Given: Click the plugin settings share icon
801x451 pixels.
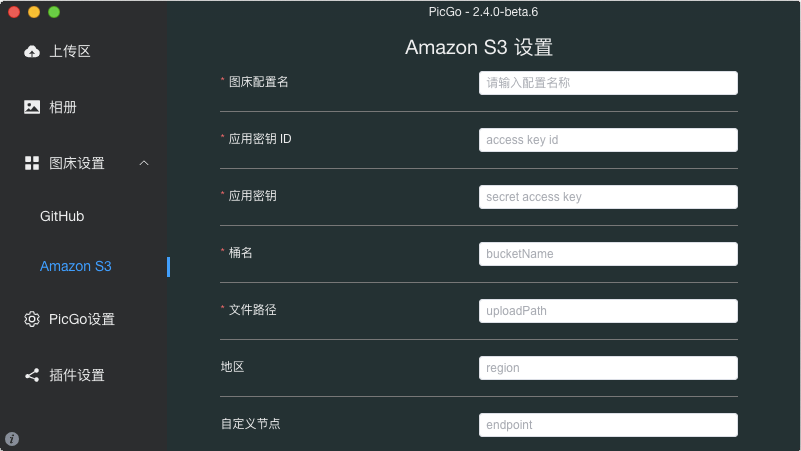Looking at the screenshot, I should [32, 375].
